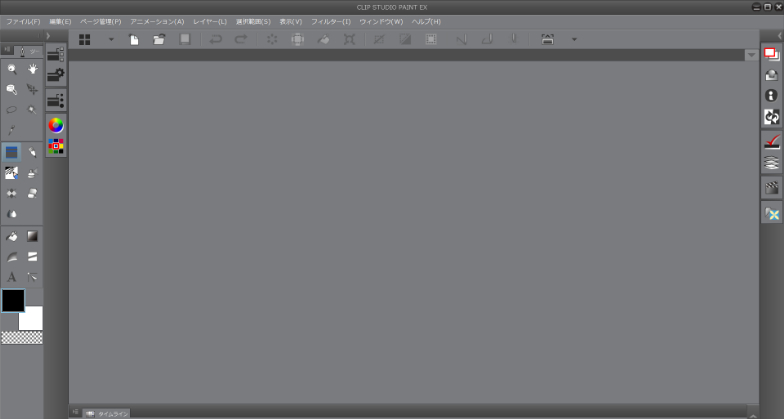
Task: Select the Blend tool
Action: [x=12, y=194]
